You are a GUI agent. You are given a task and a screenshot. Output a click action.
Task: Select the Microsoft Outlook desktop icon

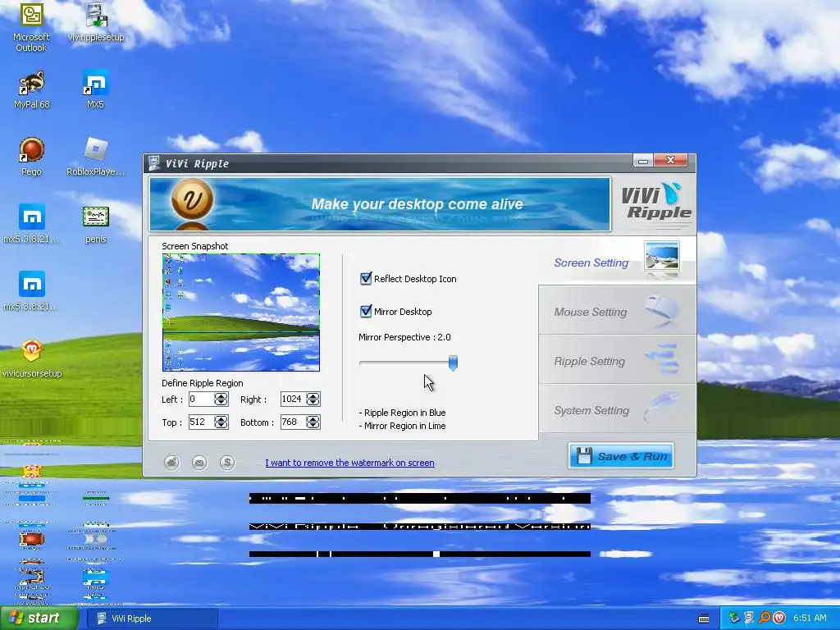[31, 28]
